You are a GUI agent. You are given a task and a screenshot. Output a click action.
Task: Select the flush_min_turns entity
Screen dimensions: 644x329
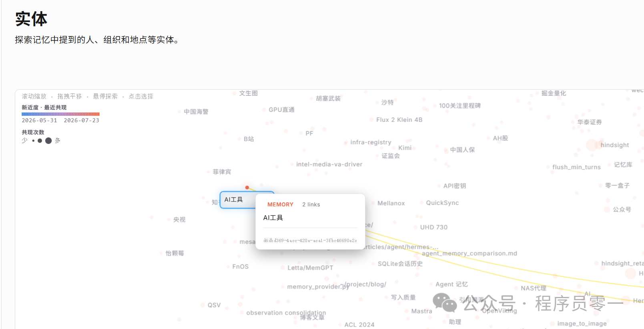point(576,167)
